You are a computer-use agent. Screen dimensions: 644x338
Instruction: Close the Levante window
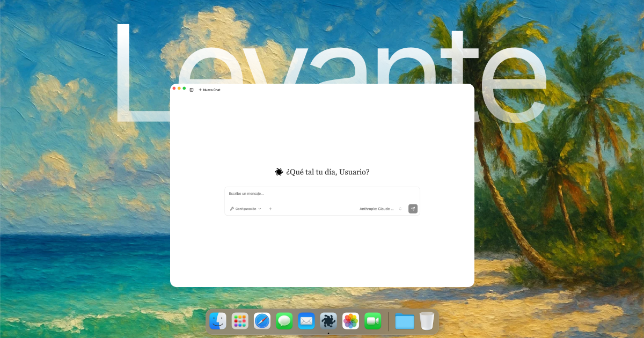click(174, 88)
